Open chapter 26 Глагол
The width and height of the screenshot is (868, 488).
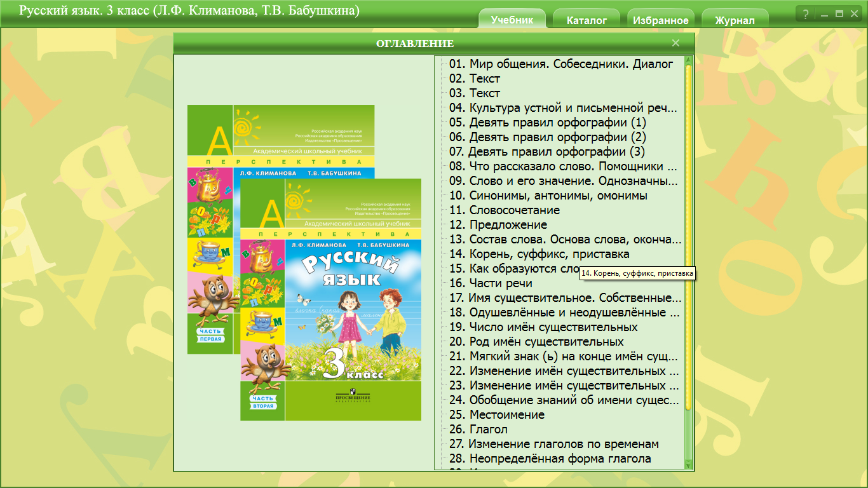(478, 430)
